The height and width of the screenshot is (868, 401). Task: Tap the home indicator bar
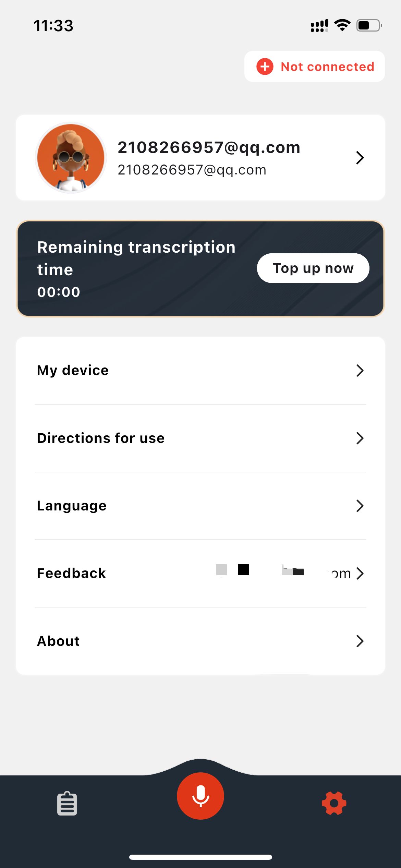200,857
